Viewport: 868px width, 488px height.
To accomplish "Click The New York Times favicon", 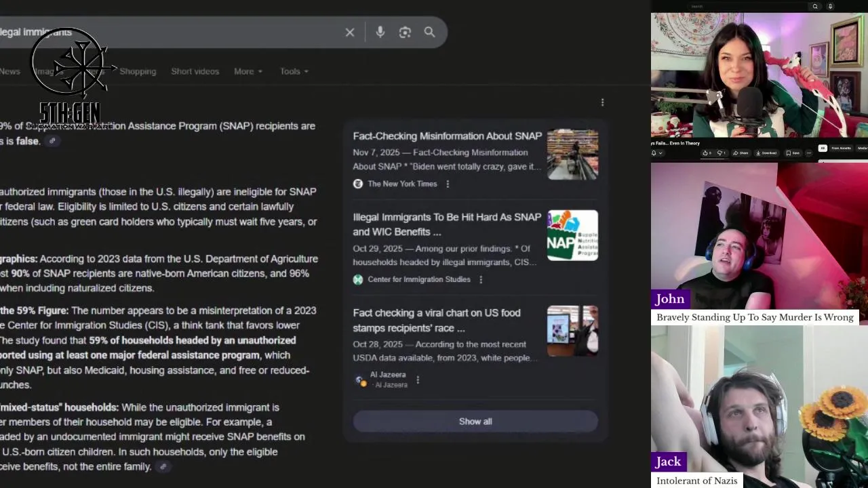I will point(358,184).
